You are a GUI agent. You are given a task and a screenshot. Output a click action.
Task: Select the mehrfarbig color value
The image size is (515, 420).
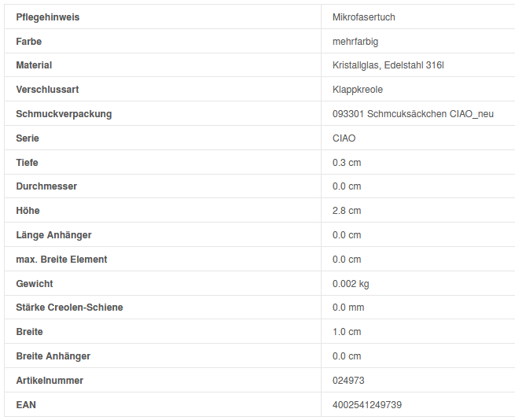pyautogui.click(x=355, y=41)
